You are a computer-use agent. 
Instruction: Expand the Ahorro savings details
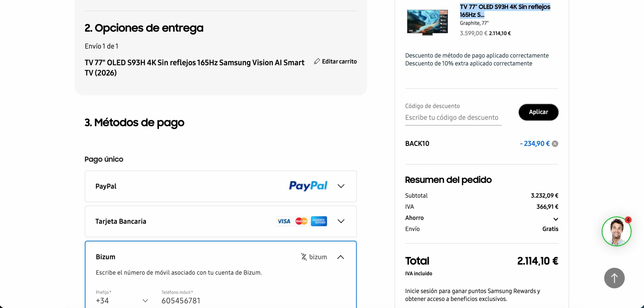(x=556, y=219)
